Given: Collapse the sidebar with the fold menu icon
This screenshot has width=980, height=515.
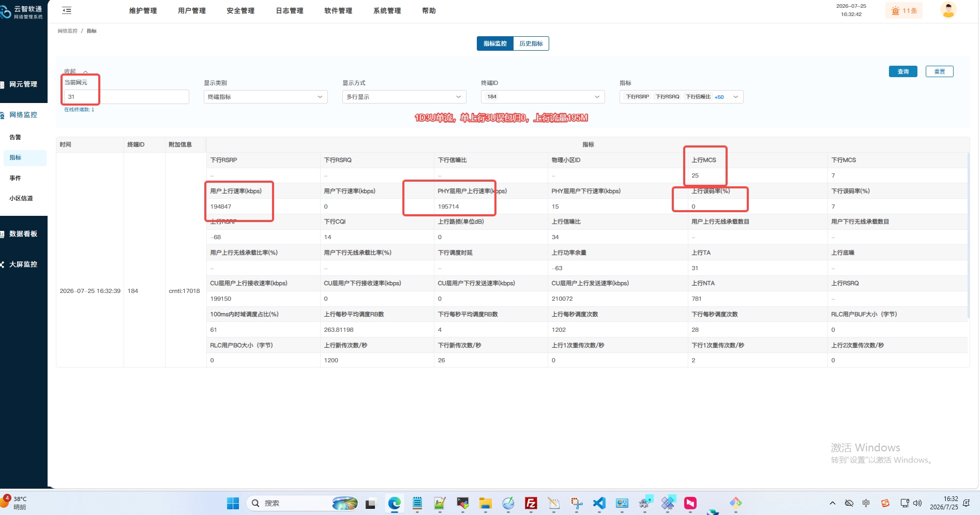Looking at the screenshot, I should point(67,10).
